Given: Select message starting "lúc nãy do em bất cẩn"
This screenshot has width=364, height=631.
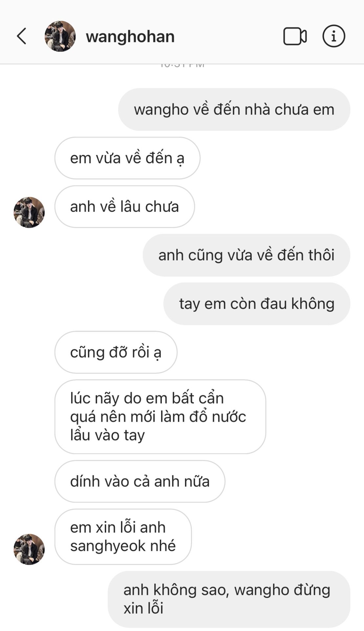Looking at the screenshot, I should (x=160, y=417).
